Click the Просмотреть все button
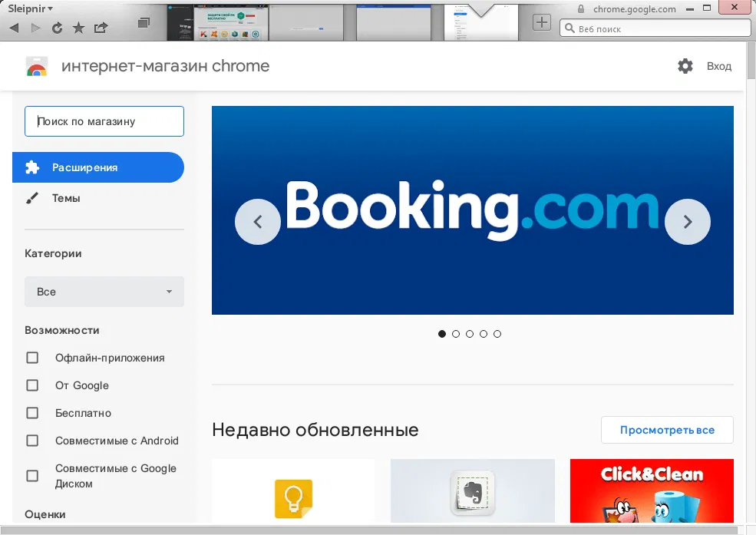The image size is (756, 535). pos(667,430)
